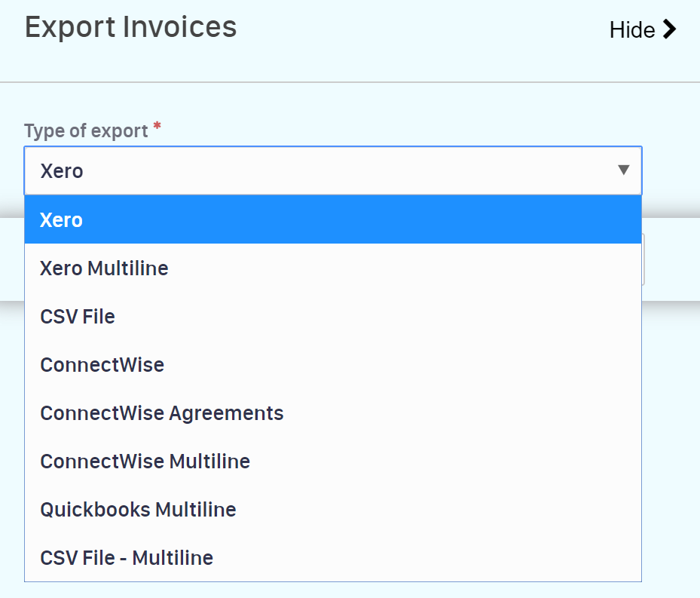Click the Hide link text
The width and height of the screenshot is (700, 598).
pos(631,30)
